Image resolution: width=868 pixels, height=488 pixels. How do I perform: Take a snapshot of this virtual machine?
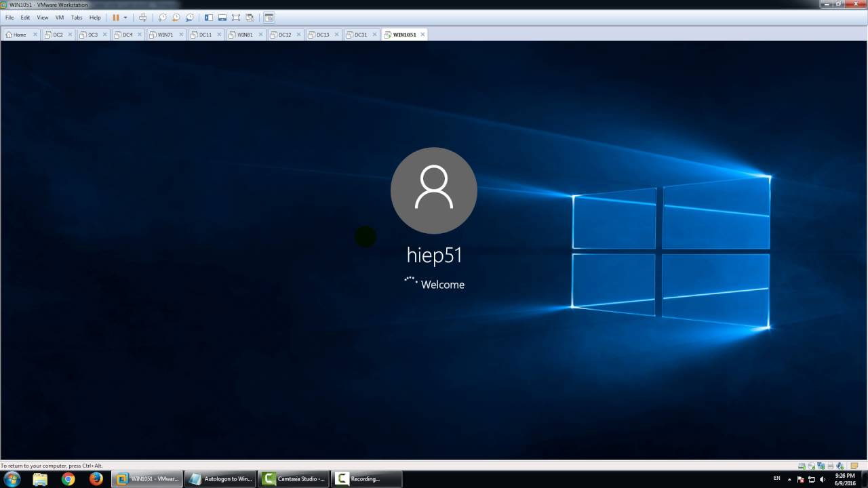[x=162, y=18]
